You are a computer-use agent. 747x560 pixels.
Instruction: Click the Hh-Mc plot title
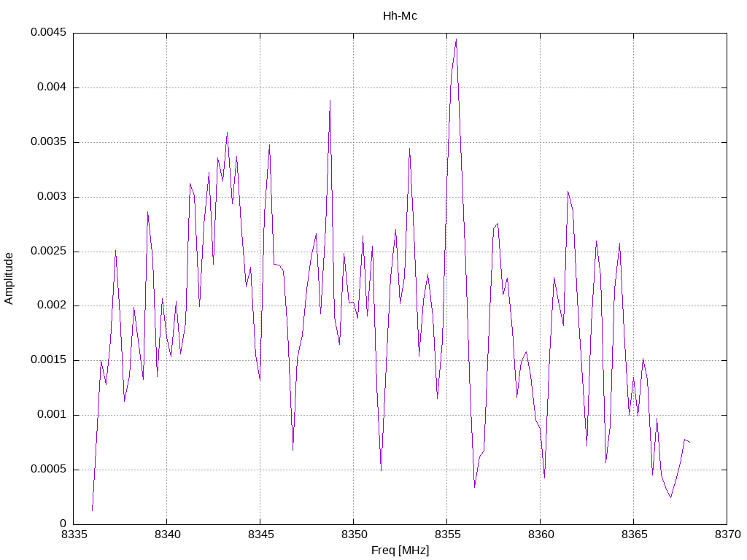coord(400,16)
